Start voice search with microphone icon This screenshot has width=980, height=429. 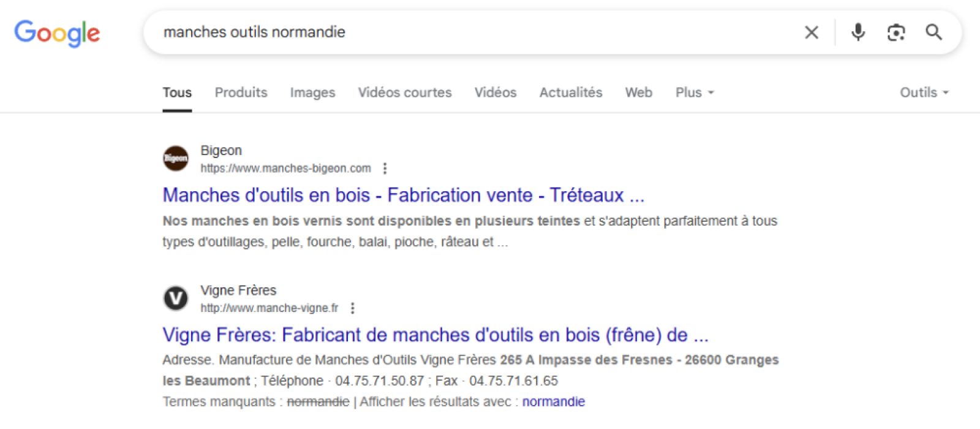tap(858, 32)
